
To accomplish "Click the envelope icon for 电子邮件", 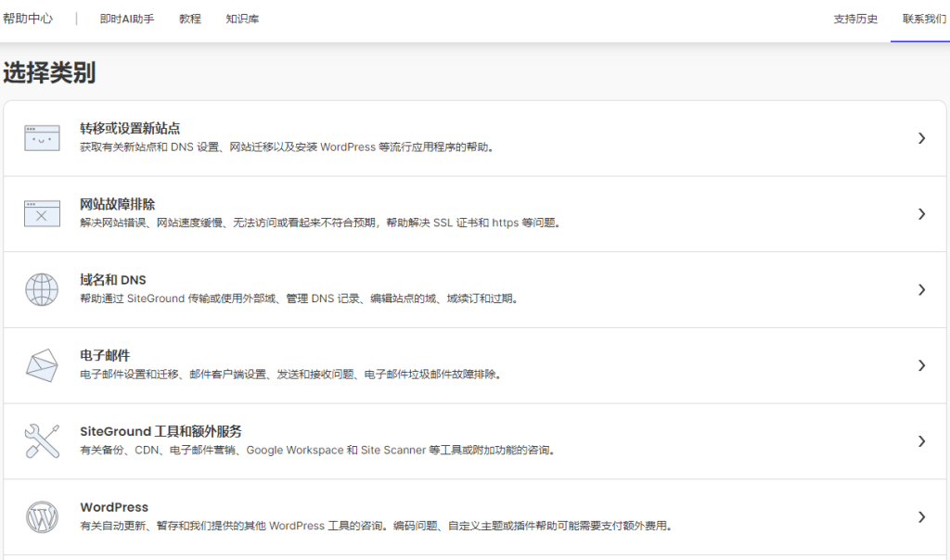I will click(41, 364).
